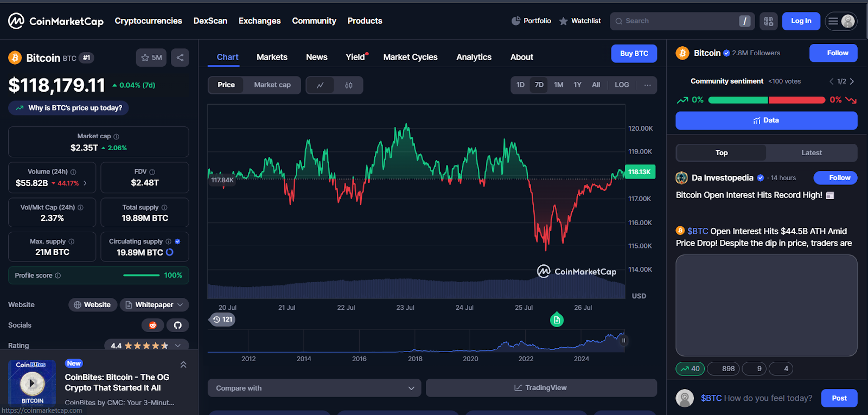Viewport: 868px width, 415px height.
Task: Expand the Whitepaper dropdown
Action: point(154,305)
